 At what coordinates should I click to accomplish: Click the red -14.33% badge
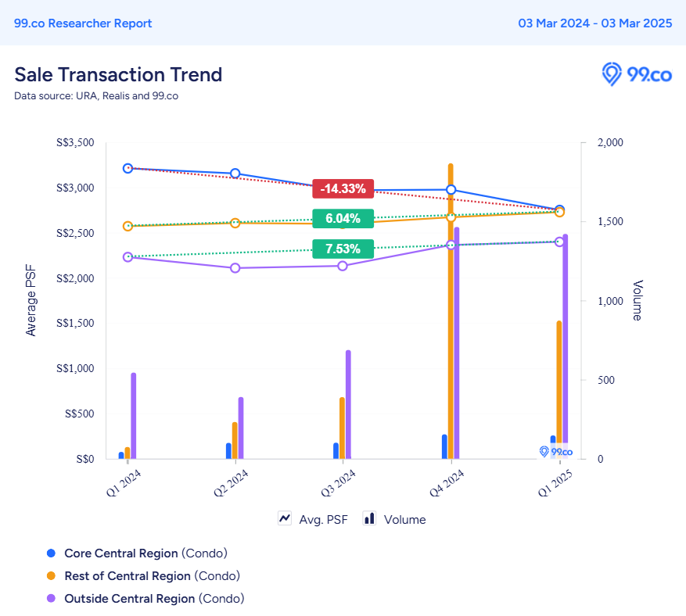pos(342,188)
